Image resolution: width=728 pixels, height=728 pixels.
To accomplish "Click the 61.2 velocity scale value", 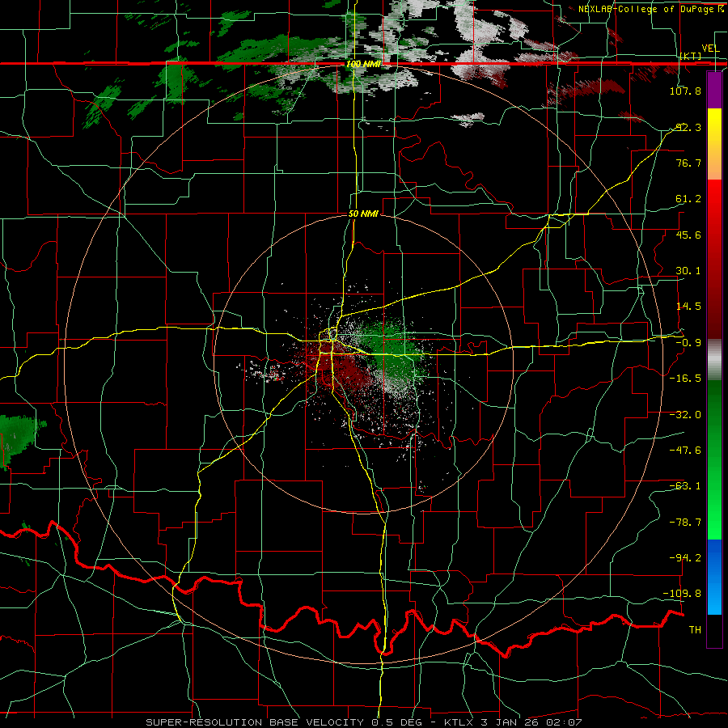I will tap(688, 199).
